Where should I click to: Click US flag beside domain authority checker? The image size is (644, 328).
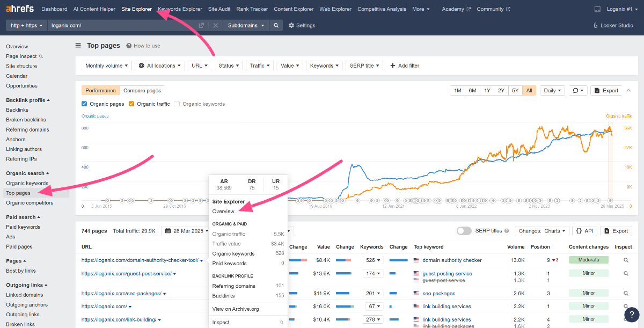416,260
